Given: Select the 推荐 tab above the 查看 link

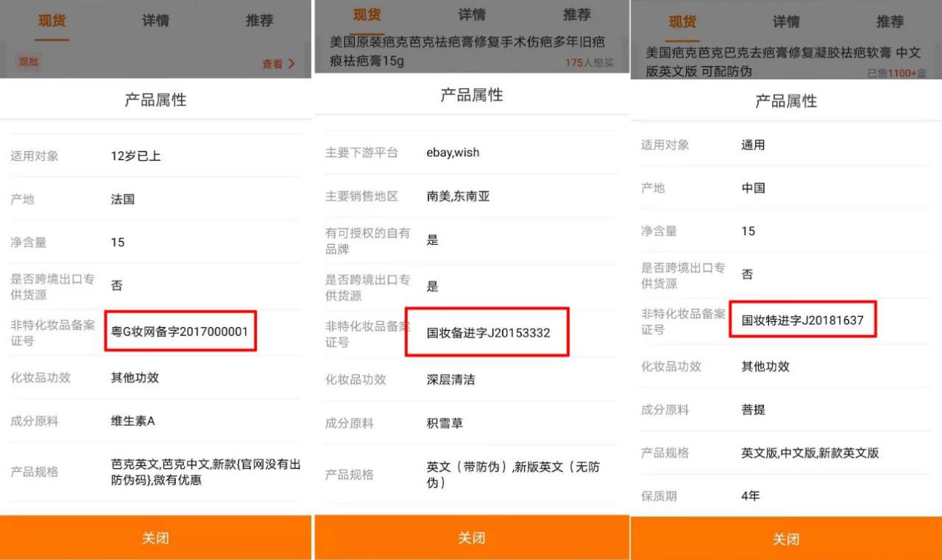Looking at the screenshot, I should pos(259,21).
